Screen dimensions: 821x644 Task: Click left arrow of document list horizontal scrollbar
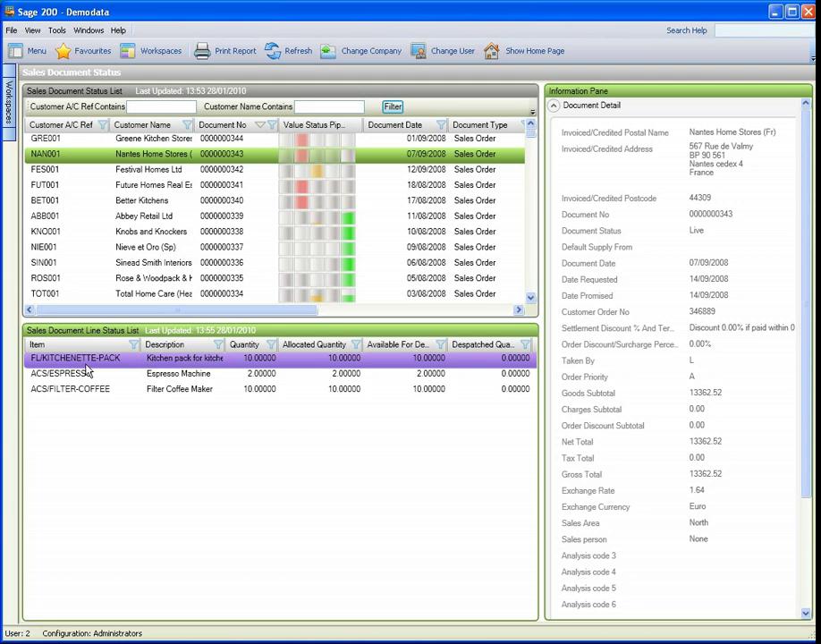[x=30, y=310]
